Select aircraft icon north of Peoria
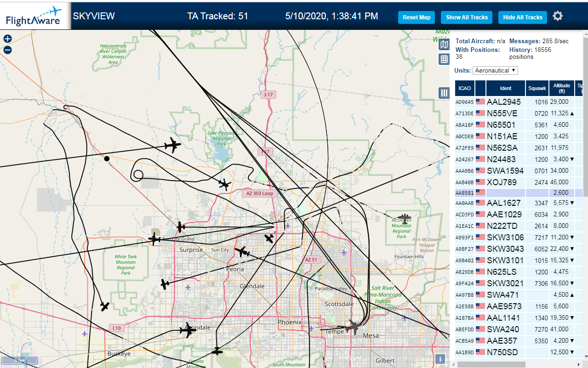This screenshot has width=588, height=368. tap(242, 252)
